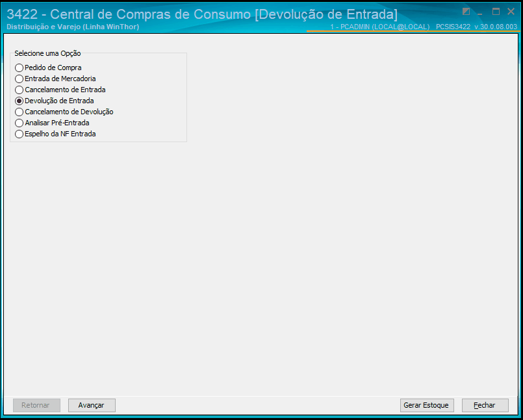Maximize the Central de Compras window
This screenshot has width=523, height=420.
496,12
